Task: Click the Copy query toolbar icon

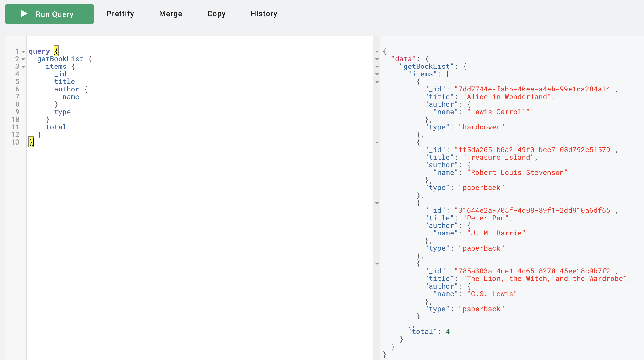Action: point(216,14)
